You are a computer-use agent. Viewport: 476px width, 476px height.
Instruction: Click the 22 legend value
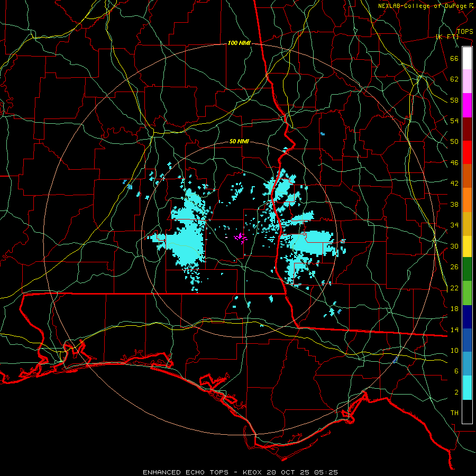click(454, 288)
